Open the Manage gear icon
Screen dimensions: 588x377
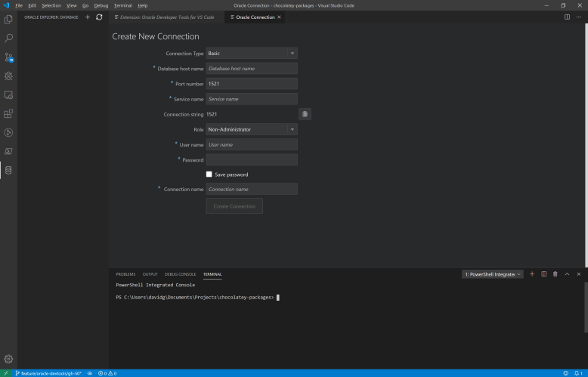coord(8,359)
